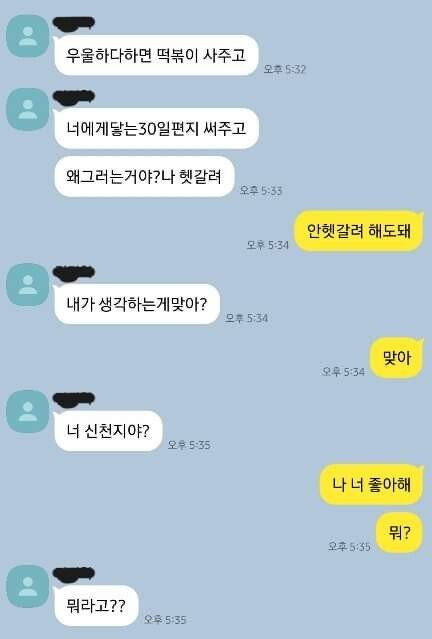This screenshot has width=432, height=639.
Task: Tap the 뭐라고?? message bubble
Action: (x=96, y=606)
